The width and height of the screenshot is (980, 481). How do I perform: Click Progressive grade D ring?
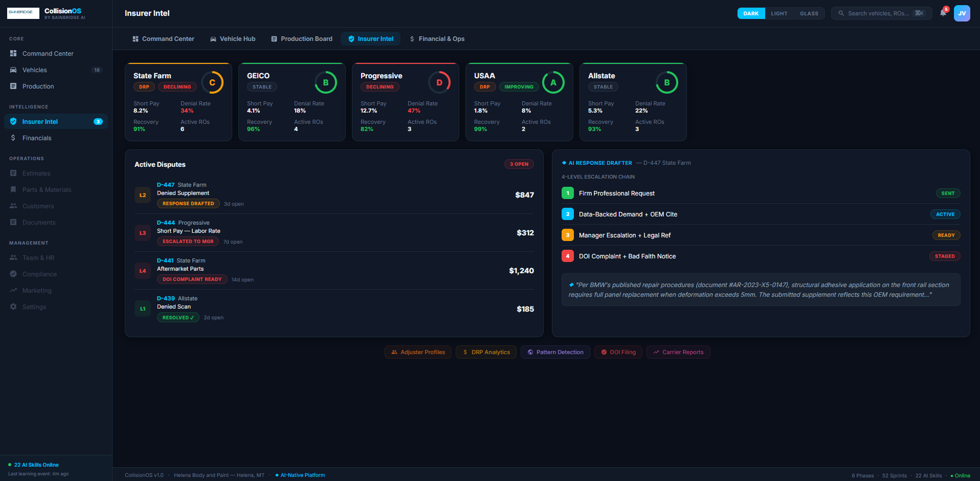[x=439, y=82]
